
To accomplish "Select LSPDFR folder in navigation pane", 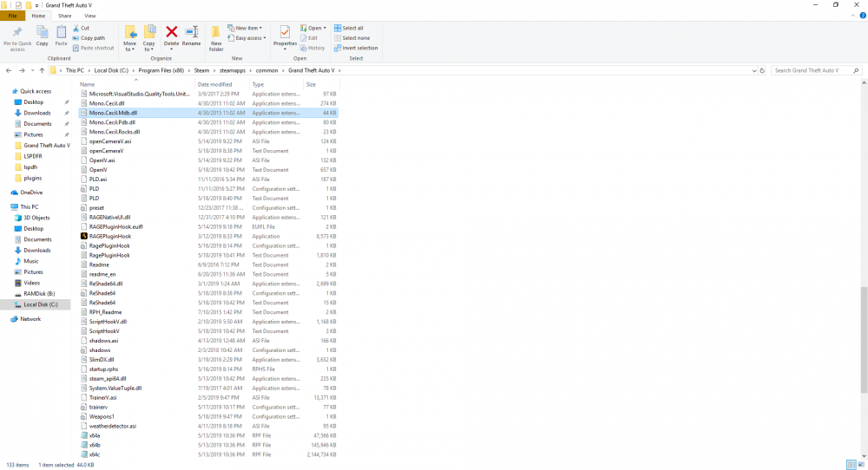I will (33, 156).
